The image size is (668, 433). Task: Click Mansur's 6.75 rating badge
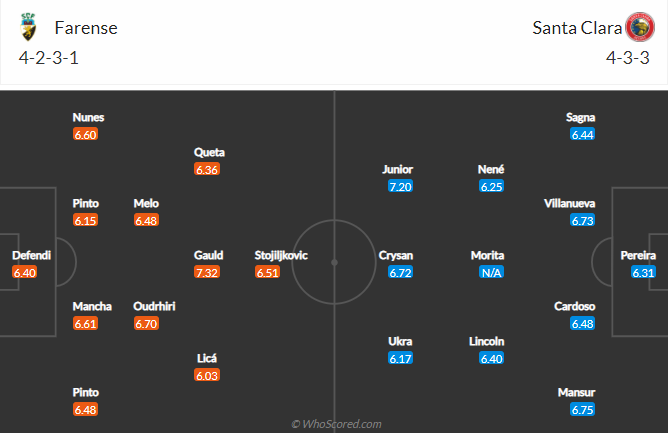tap(582, 410)
